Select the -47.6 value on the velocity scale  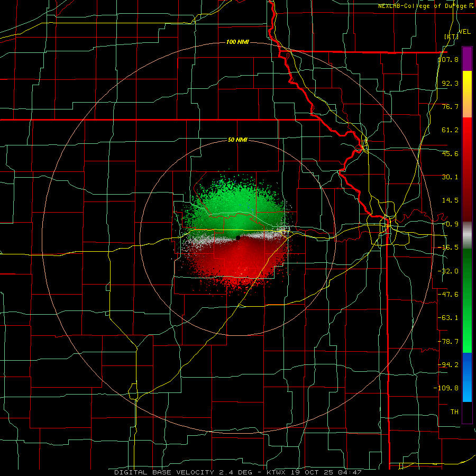click(x=448, y=295)
